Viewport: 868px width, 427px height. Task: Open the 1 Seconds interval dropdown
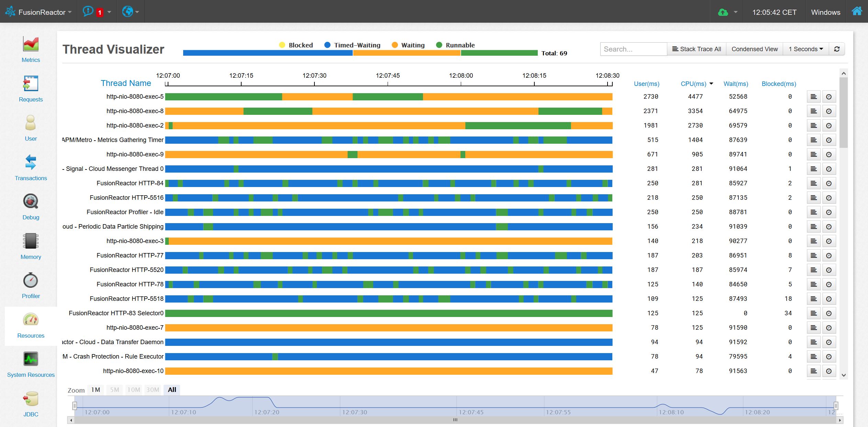pyautogui.click(x=805, y=49)
